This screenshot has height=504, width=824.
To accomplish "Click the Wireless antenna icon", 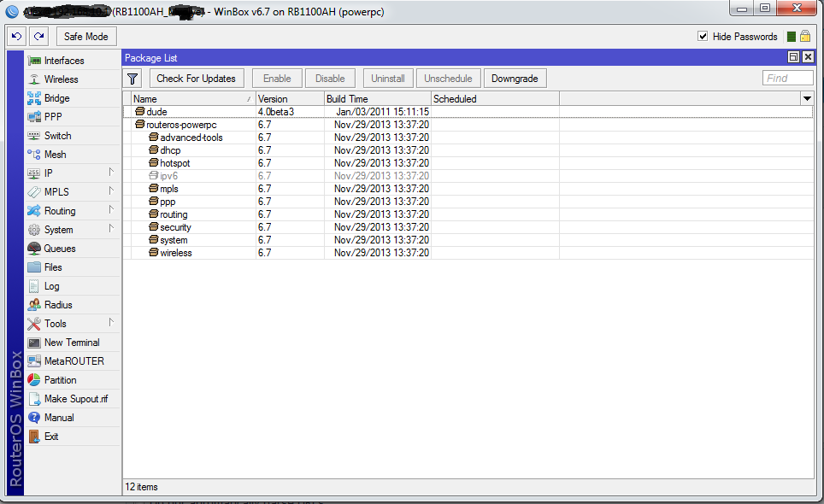I will tap(34, 79).
